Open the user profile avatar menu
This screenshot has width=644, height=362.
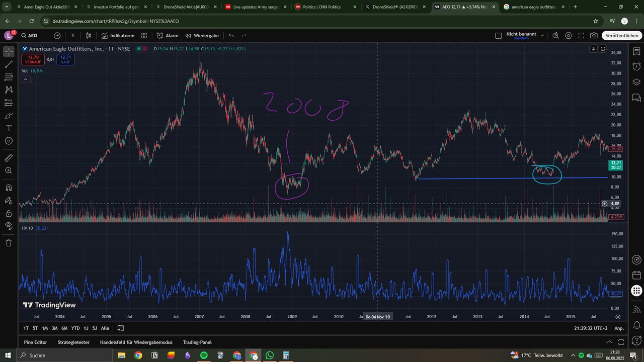pyautogui.click(x=9, y=35)
